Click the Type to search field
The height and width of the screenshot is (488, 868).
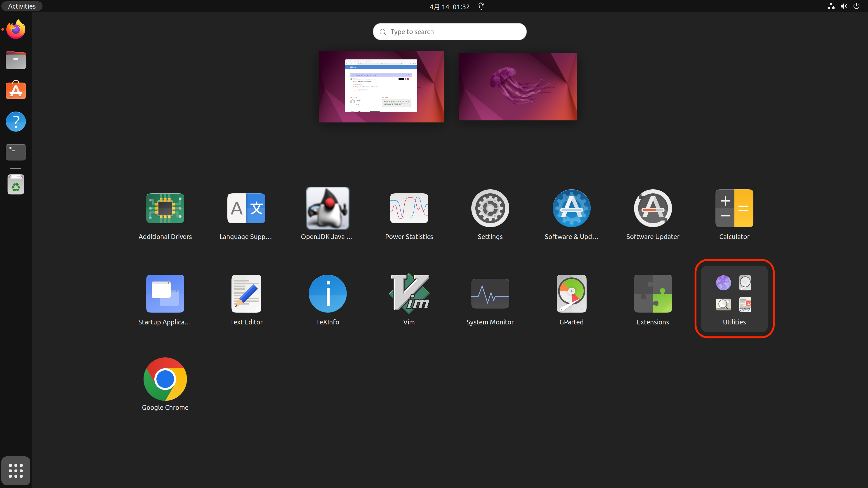pyautogui.click(x=450, y=32)
